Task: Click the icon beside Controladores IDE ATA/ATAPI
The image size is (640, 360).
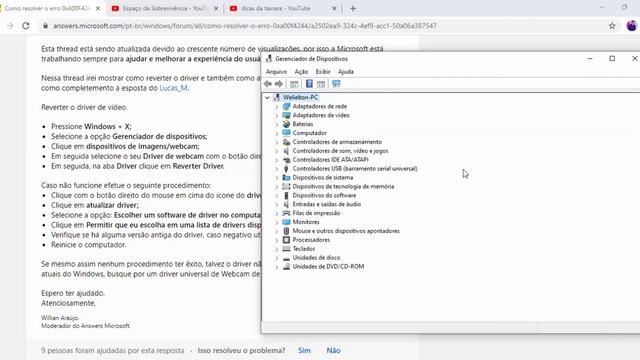Action: tap(286, 160)
